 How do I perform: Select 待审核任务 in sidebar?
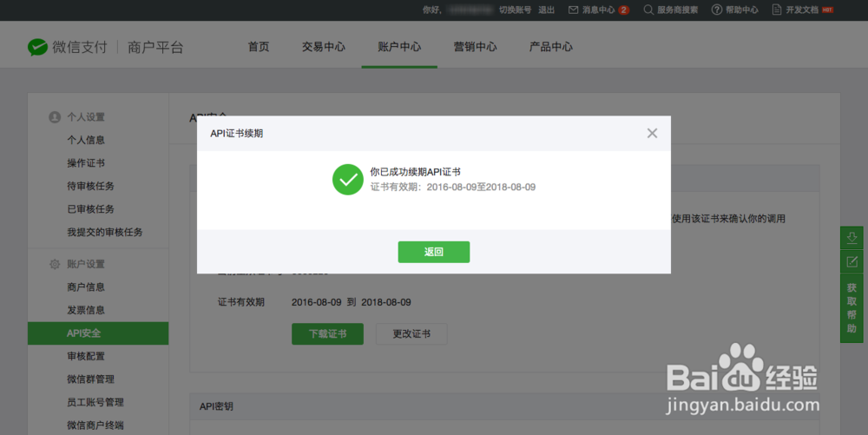(91, 186)
